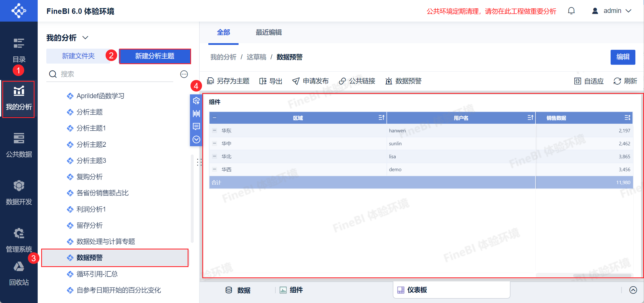Click the subject list scrollbar

[192, 199]
